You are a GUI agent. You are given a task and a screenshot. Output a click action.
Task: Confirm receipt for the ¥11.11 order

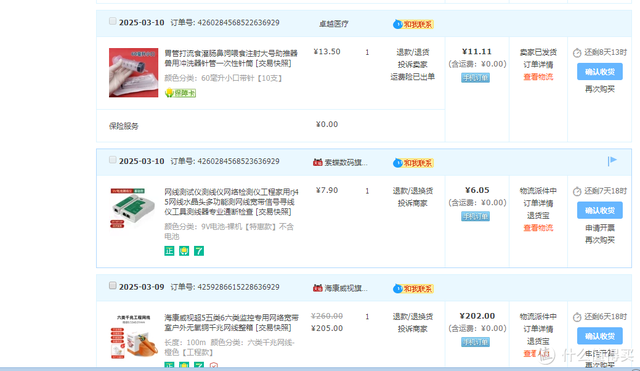click(600, 72)
